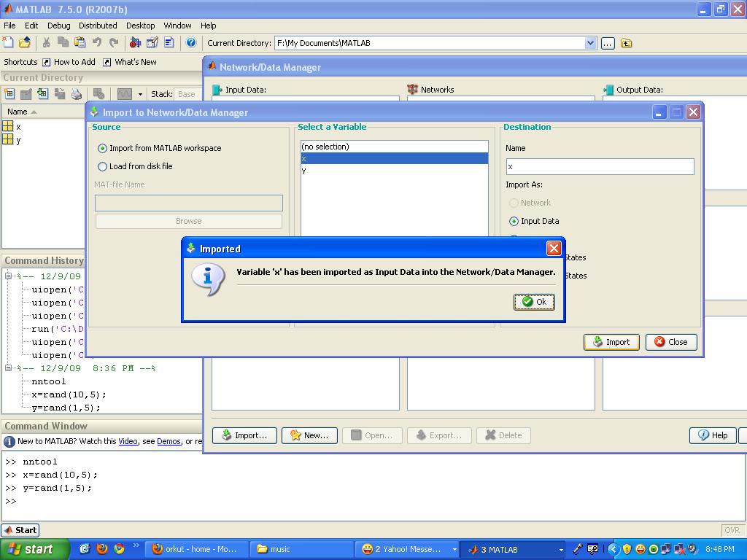Screen dimensions: 747x560
Task: Click the blue Help question mark icon
Action: (191, 42)
